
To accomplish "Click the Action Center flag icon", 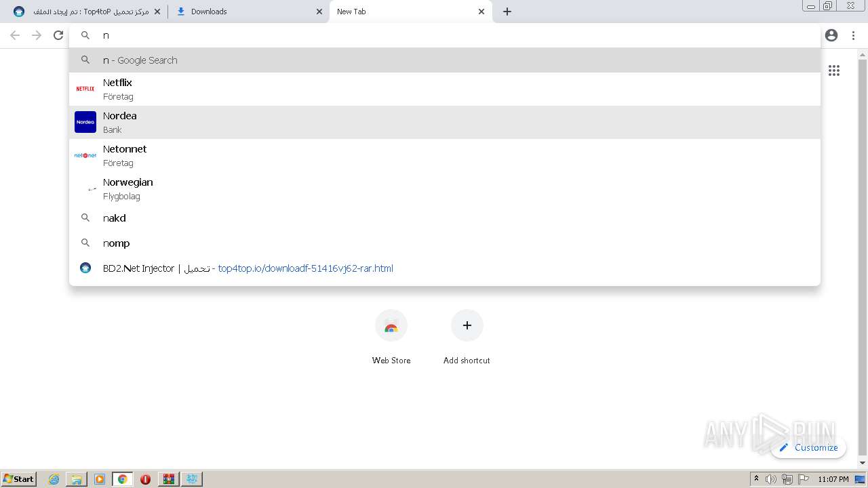I will pos(804,479).
